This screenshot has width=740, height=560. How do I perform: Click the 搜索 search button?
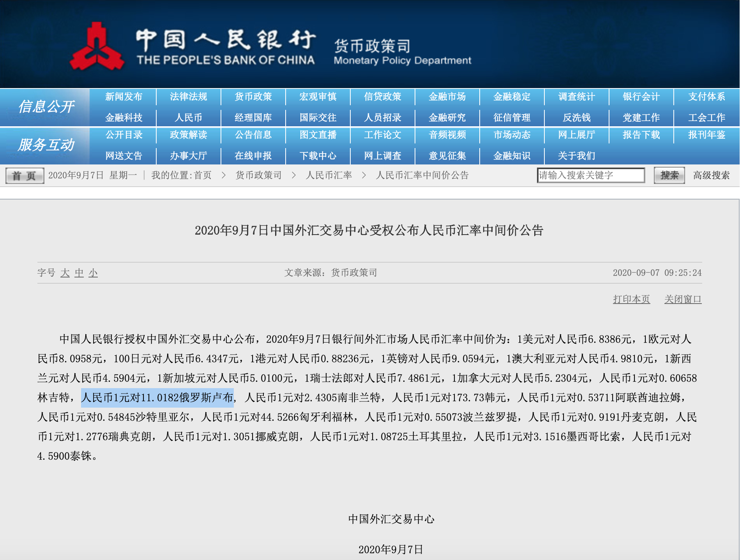pos(669,175)
